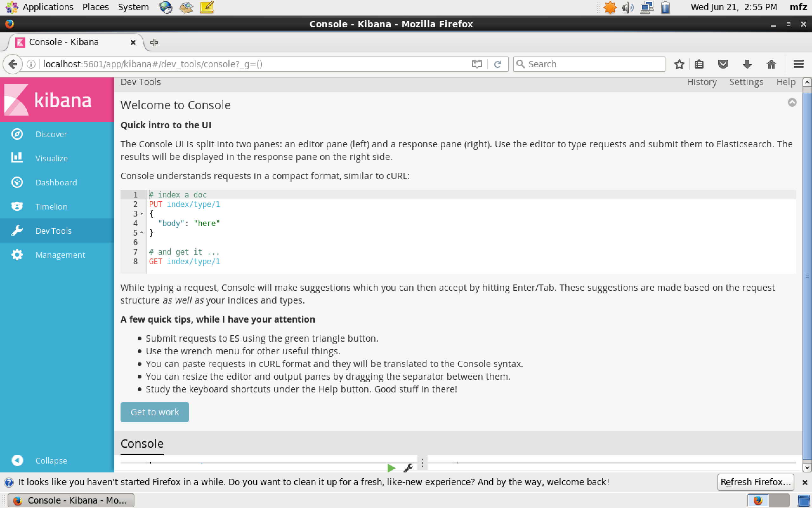Open the console wrench menu
The height and width of the screenshot is (508, 812).
pos(408,468)
